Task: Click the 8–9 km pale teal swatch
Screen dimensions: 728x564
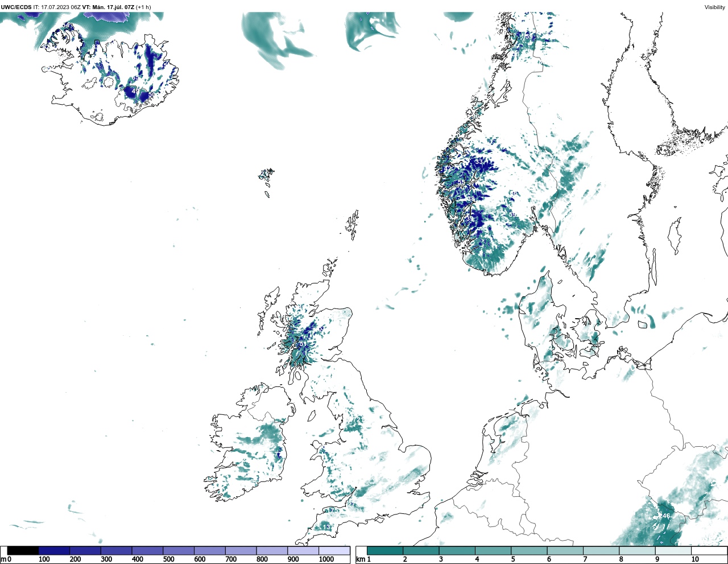Action: pos(638,550)
